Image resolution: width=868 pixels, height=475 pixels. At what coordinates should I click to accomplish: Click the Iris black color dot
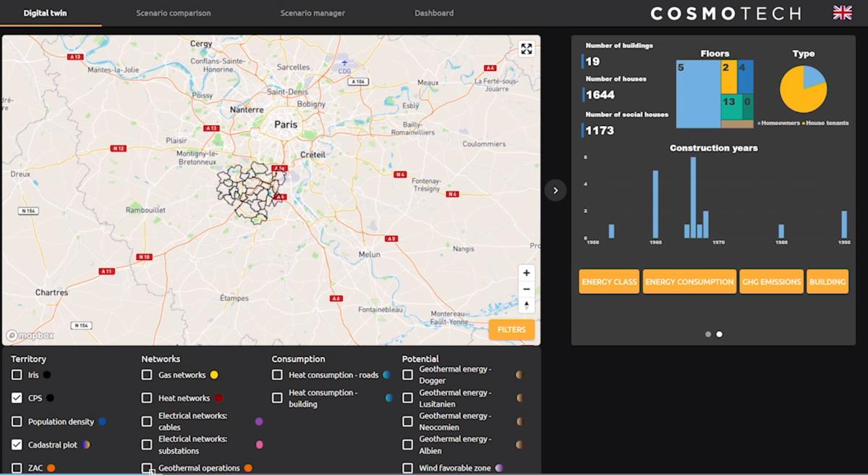(47, 375)
